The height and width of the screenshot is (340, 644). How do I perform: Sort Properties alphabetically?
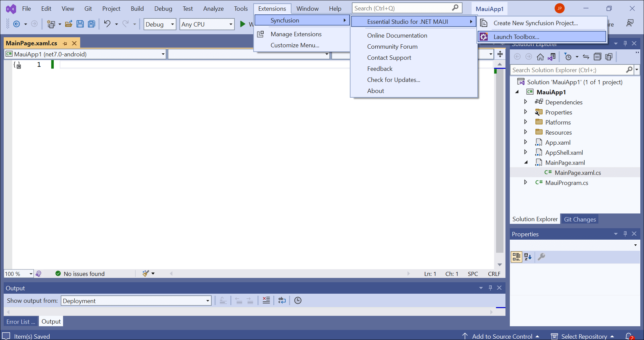(x=528, y=257)
